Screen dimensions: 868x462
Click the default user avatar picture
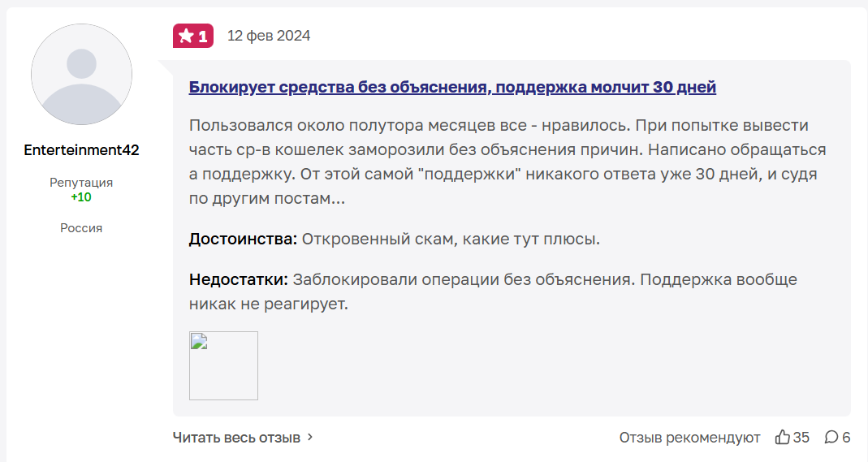click(x=81, y=74)
